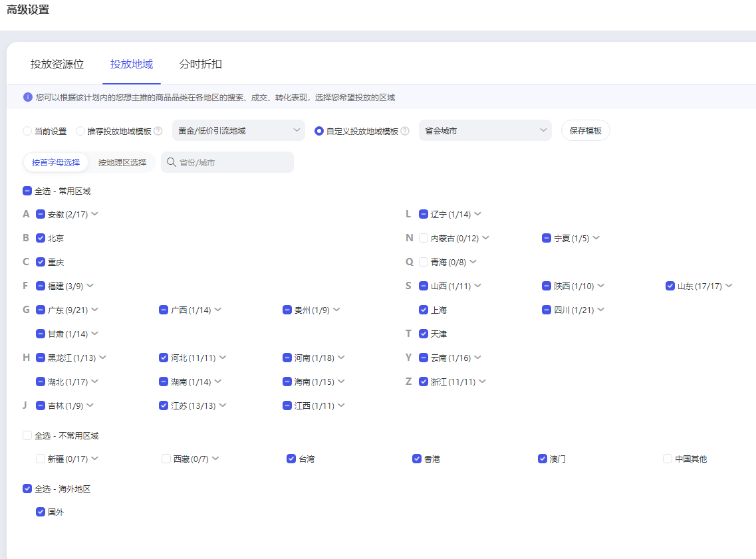The image size is (756, 559).
Task: Check the 北京 checkbox
Action: coord(41,238)
